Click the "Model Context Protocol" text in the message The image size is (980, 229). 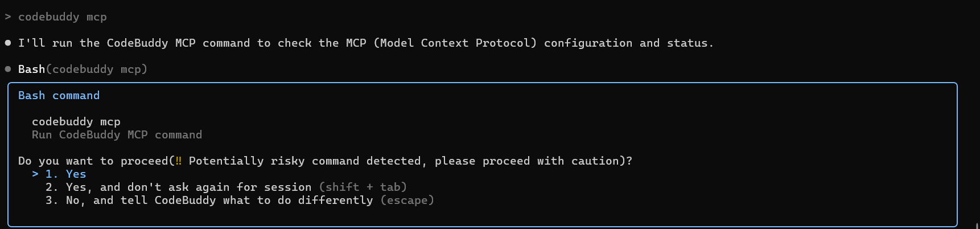pyautogui.click(x=455, y=43)
